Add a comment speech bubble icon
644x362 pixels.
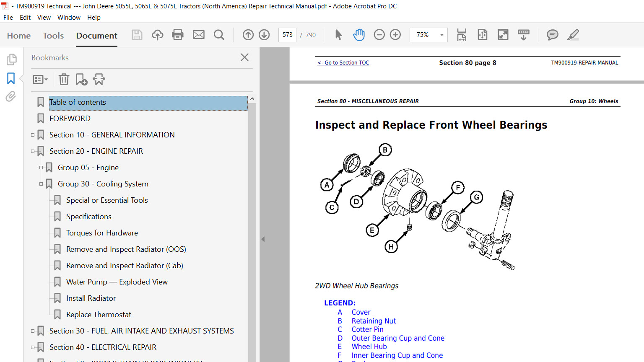553,35
